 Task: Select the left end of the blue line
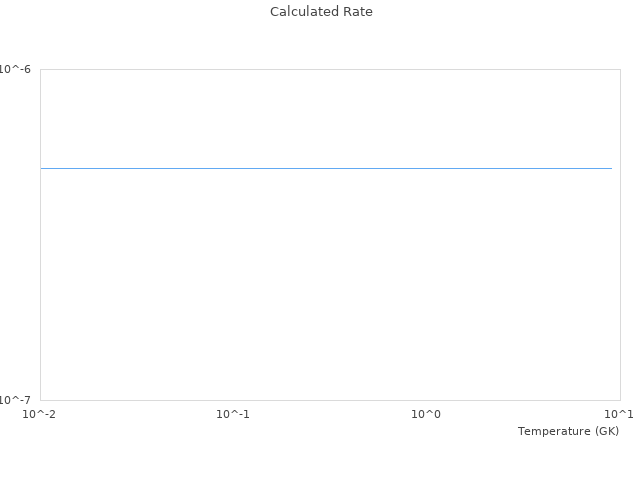click(41, 168)
